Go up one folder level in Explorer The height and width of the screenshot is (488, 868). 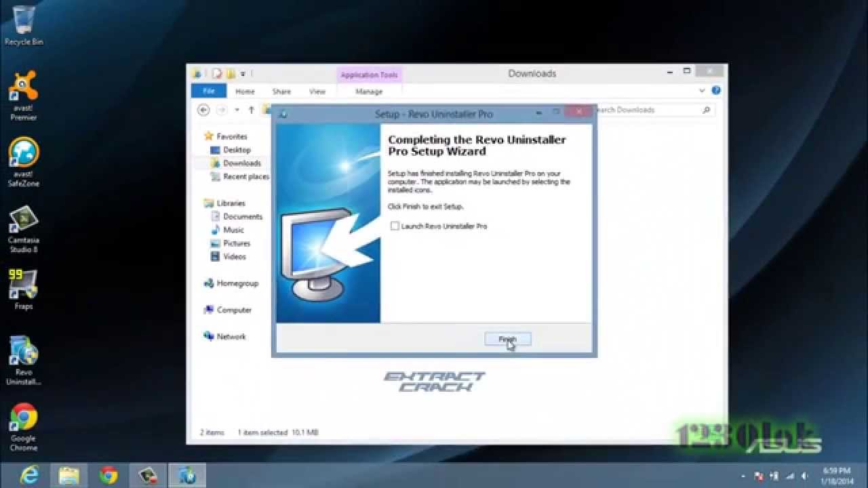pos(251,110)
